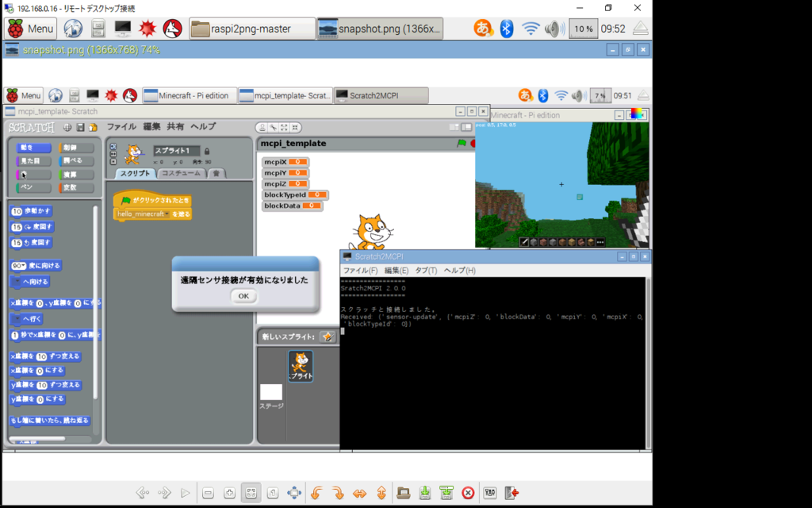Image resolution: width=812 pixels, height=508 pixels.
Task: Show the image at original size
Action: click(x=273, y=492)
